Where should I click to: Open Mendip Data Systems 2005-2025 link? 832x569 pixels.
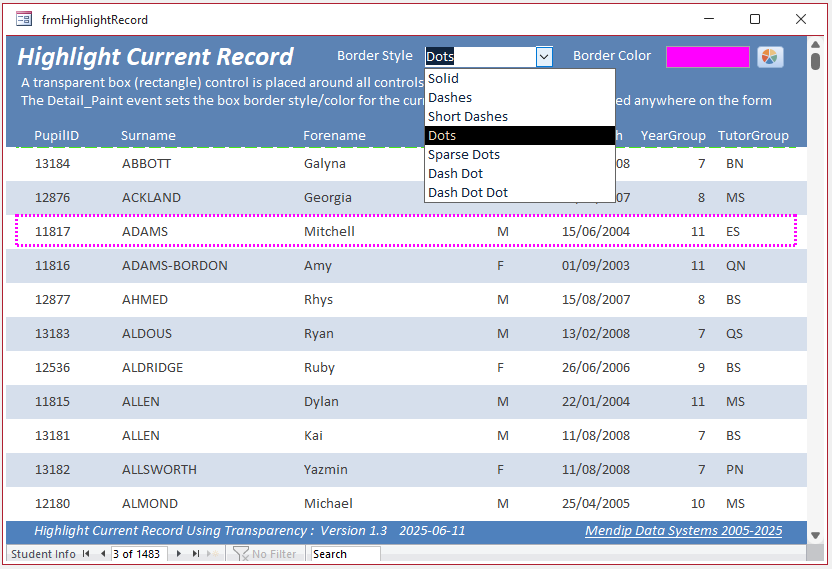coord(683,531)
